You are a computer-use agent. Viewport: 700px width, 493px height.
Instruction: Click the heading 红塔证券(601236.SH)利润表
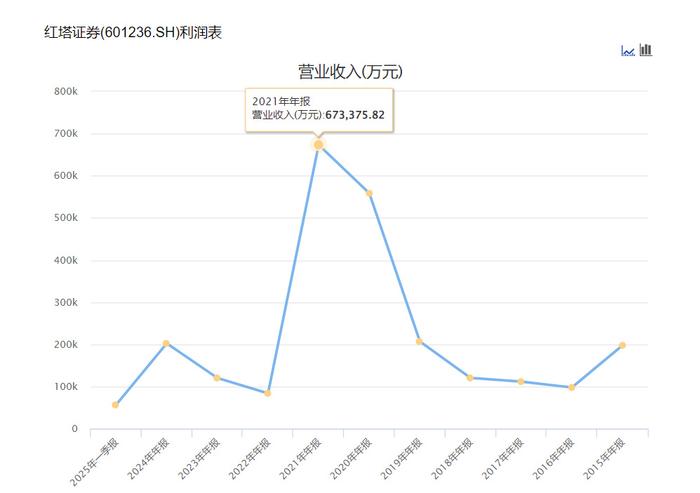(x=133, y=33)
